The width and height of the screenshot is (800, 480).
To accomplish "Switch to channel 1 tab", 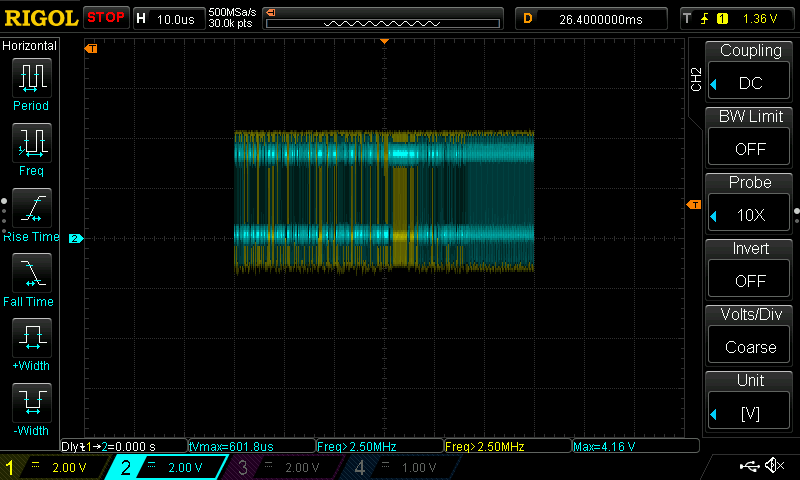I will [52, 467].
